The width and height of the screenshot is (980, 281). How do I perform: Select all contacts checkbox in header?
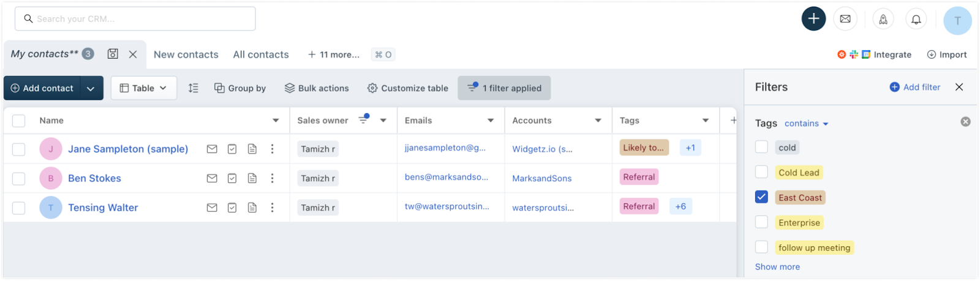19,121
